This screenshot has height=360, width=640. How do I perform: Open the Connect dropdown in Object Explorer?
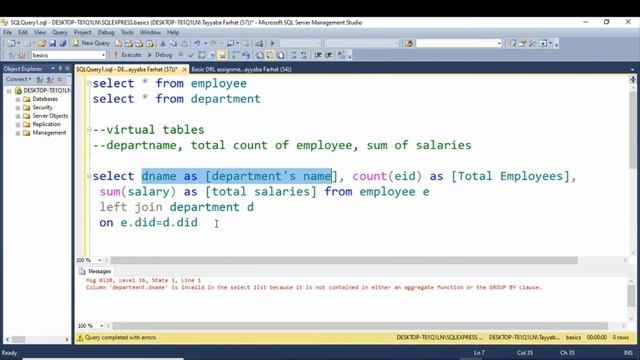(18, 79)
